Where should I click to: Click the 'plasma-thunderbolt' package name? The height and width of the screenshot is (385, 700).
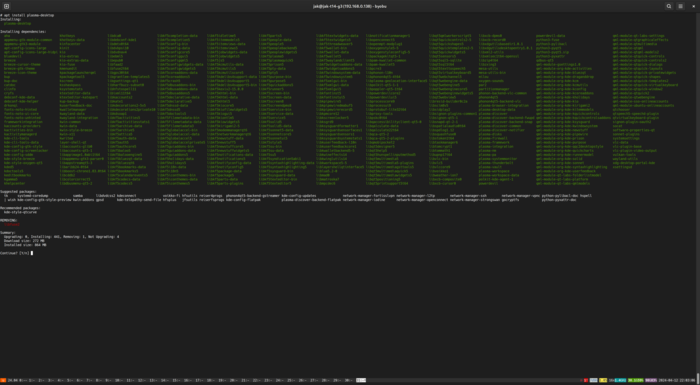496,163
